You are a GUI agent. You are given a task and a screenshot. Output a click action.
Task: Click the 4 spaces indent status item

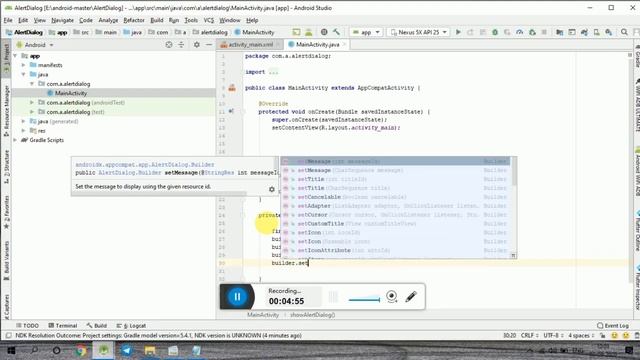click(x=581, y=336)
